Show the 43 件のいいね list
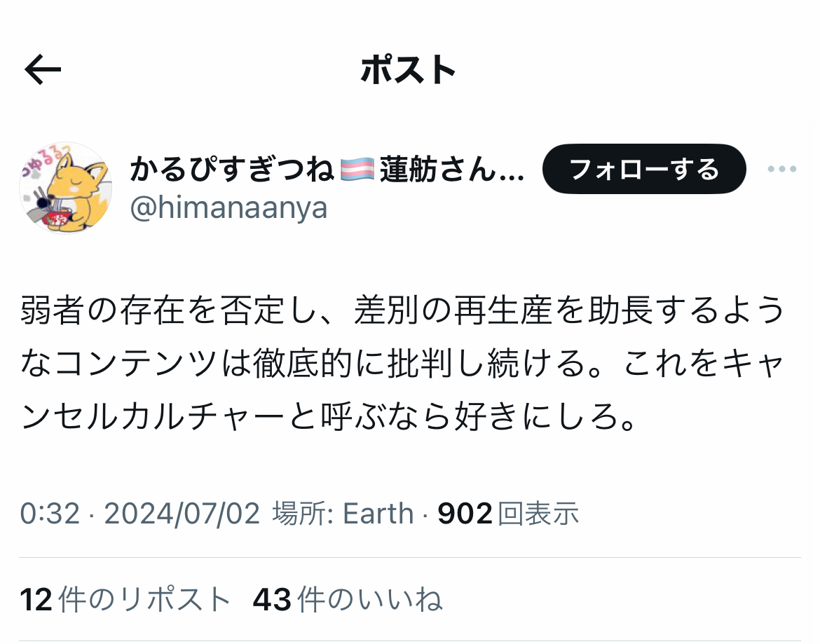The image size is (820, 644). [348, 599]
